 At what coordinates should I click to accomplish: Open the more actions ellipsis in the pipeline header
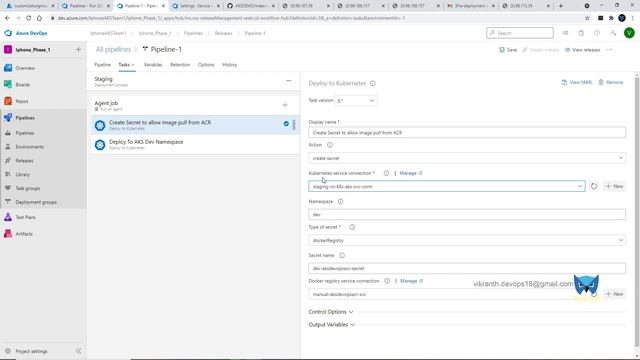(609, 50)
